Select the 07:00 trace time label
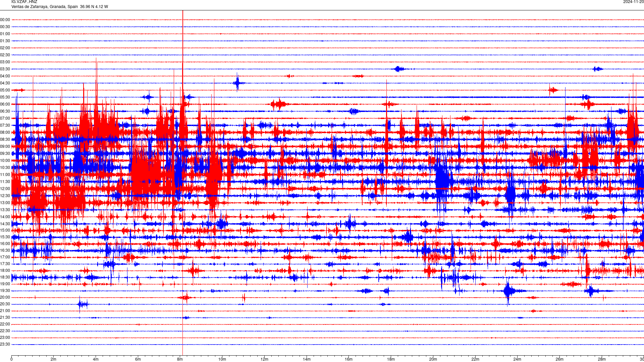Image resolution: width=644 pixels, height=362 pixels. pyautogui.click(x=5, y=118)
